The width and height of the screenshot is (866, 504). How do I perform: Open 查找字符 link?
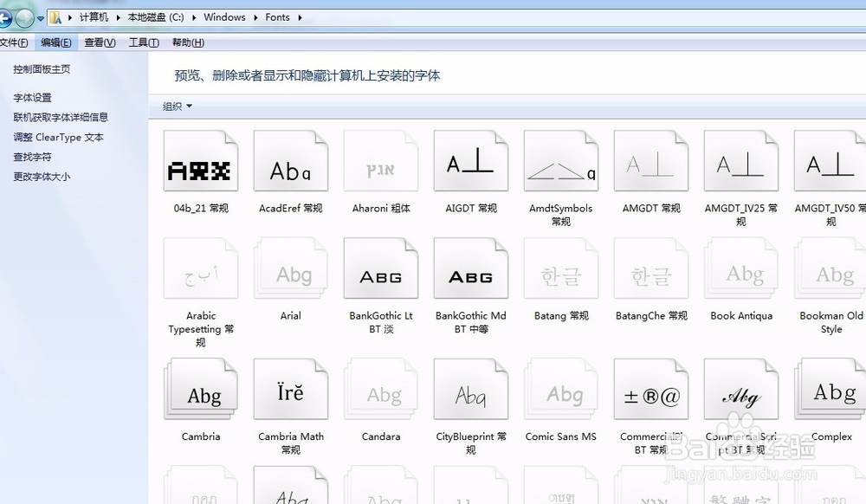[33, 158]
